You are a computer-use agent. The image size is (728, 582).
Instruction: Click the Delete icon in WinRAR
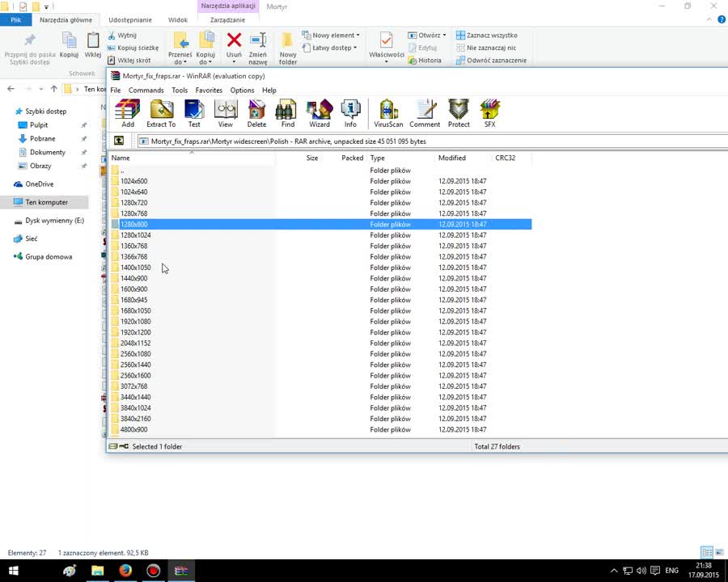point(256,112)
